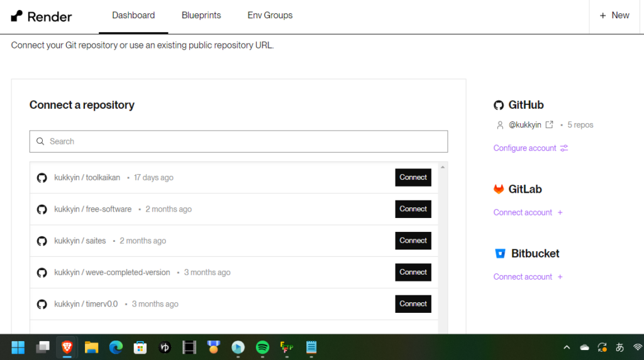Click GitHub icon beside kukkyin / timerv0.0
This screenshot has width=644, height=360.
(42, 304)
